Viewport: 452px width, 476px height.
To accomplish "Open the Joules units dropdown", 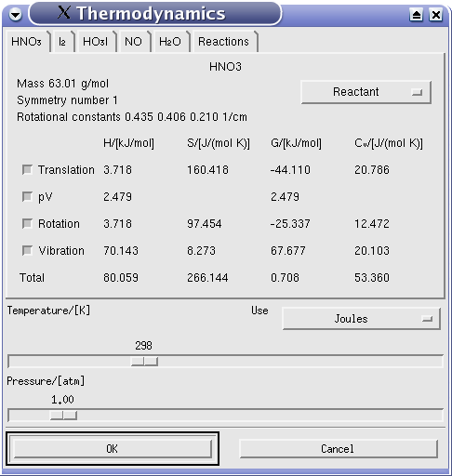I will point(361,319).
